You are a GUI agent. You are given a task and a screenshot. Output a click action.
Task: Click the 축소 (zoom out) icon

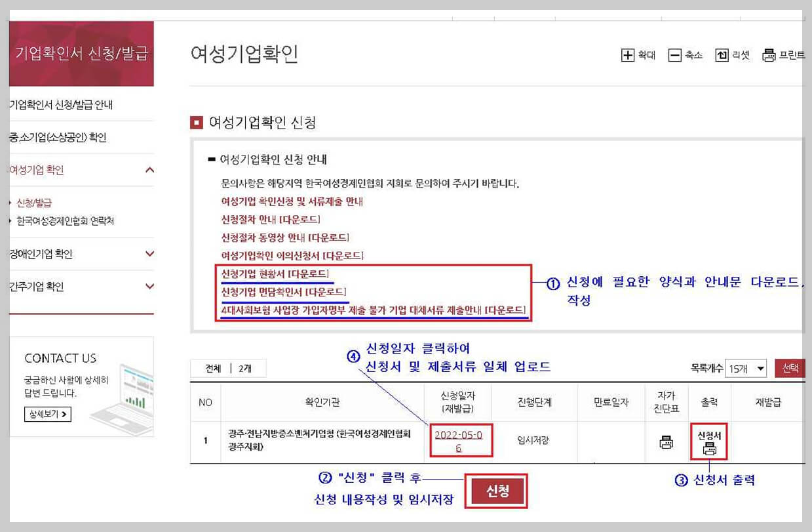tap(676, 55)
